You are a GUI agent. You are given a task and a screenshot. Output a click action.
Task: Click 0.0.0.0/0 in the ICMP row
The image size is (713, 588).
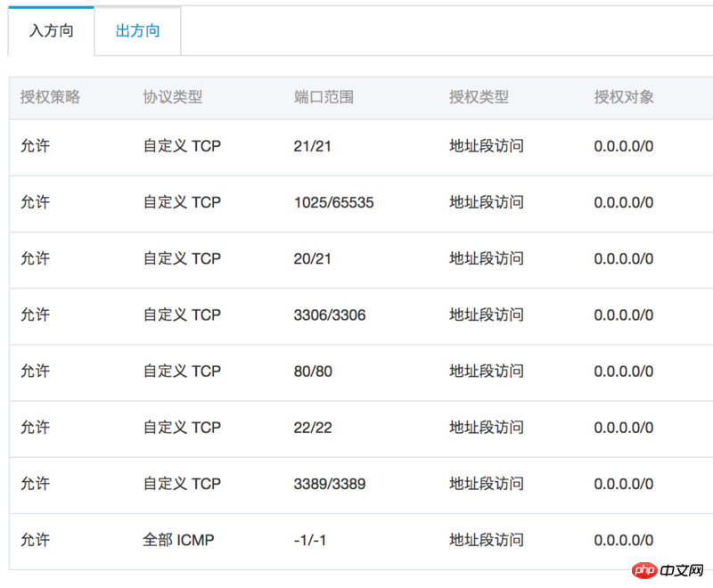coord(624,540)
